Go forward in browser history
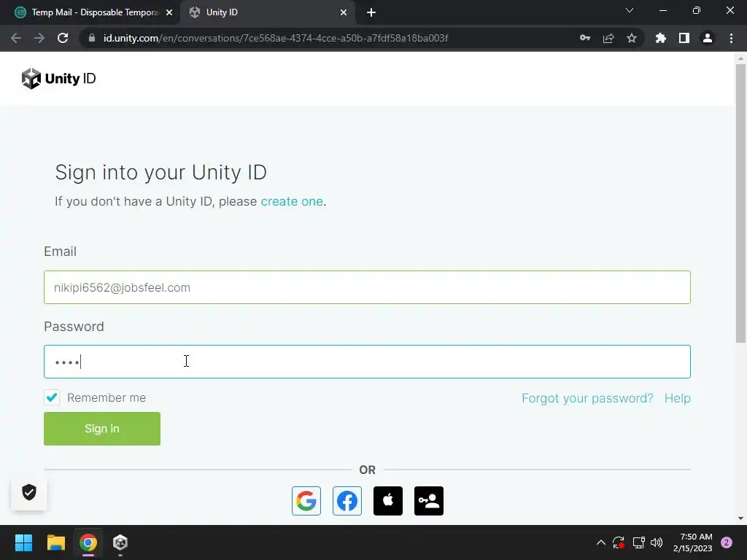Screen dimensions: 747x560 click(x=39, y=38)
